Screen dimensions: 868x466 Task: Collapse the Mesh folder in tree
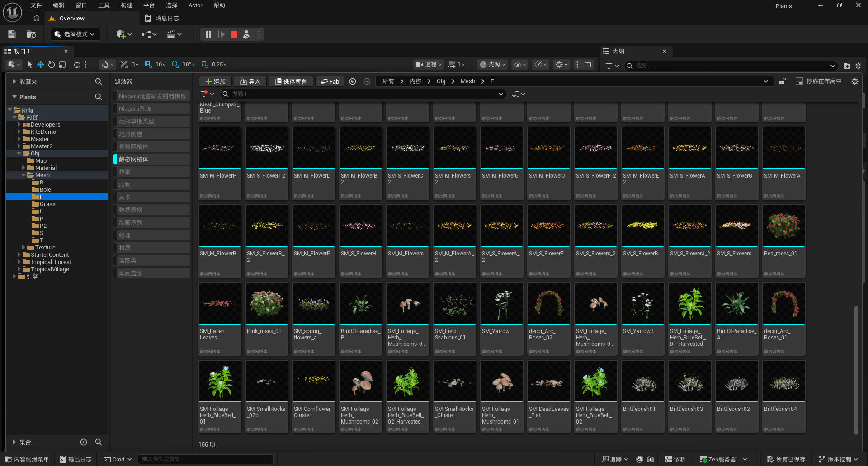[24, 175]
